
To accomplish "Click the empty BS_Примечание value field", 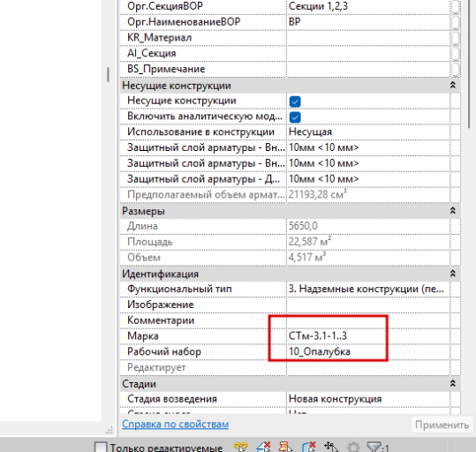I will (x=368, y=69).
